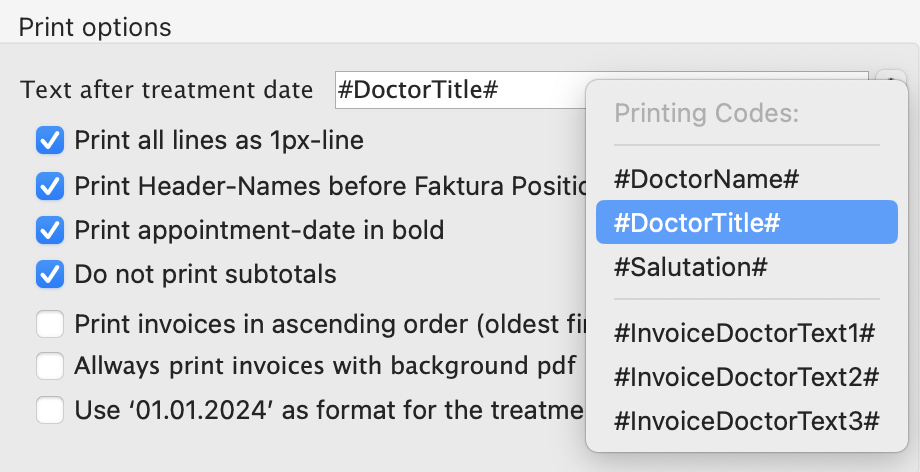Screen dimensions: 920x472
Task: Enable the '01.01.2024' treatment date format checkbox
Action: pyautogui.click(x=49, y=410)
